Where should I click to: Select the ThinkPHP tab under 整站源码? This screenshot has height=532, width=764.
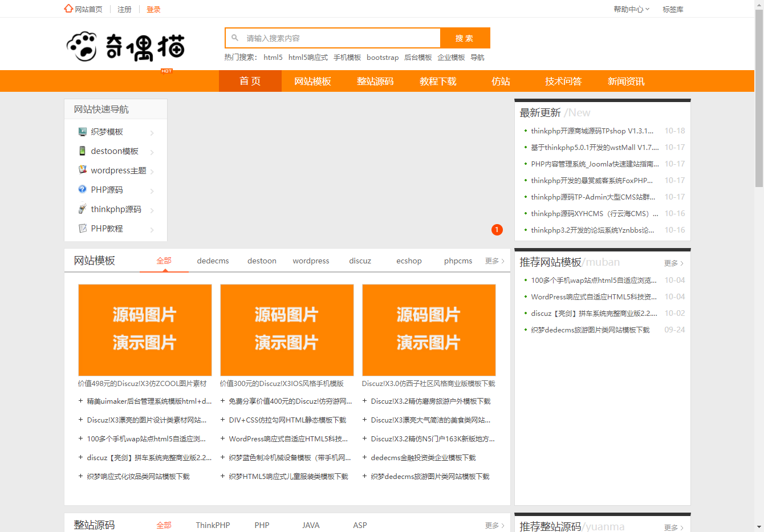tap(213, 525)
